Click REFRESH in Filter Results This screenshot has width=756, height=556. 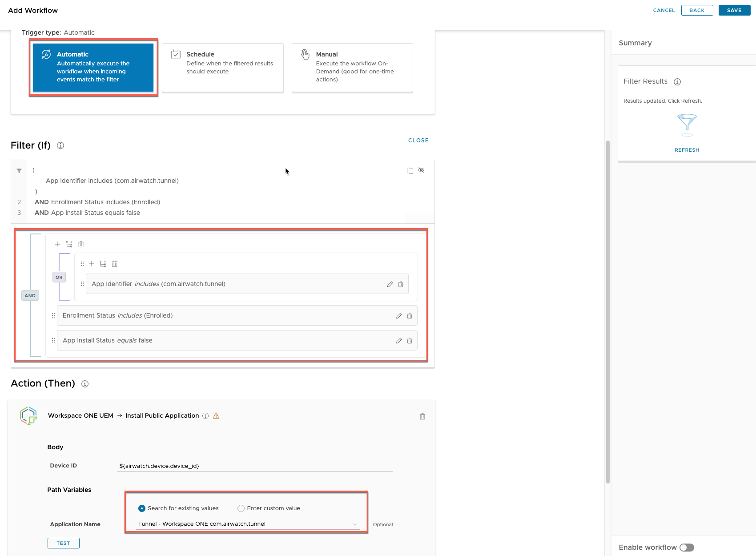pos(687,150)
